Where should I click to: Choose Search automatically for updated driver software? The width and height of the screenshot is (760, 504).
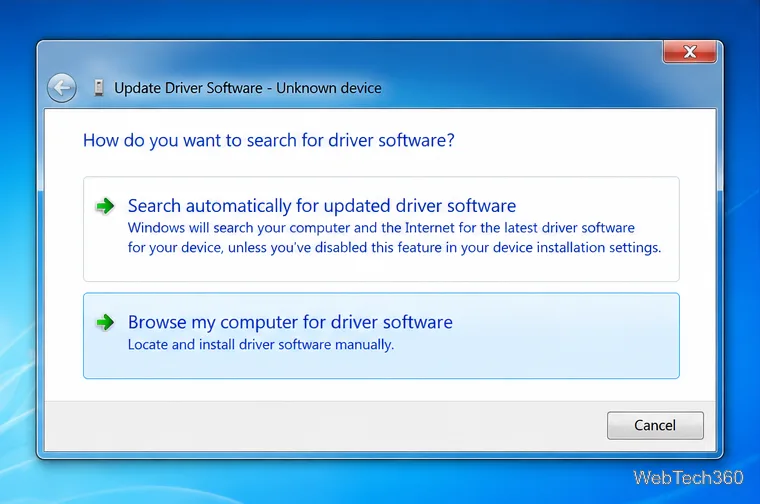pos(381,229)
